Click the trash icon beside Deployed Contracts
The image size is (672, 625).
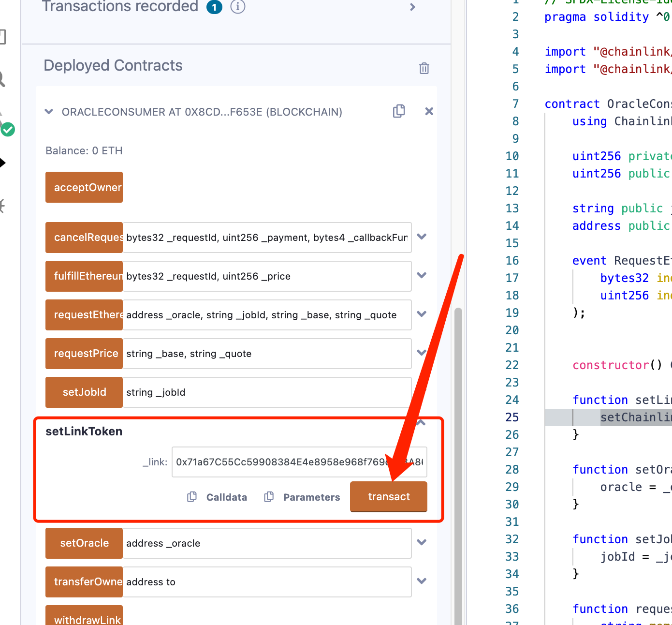point(424,68)
